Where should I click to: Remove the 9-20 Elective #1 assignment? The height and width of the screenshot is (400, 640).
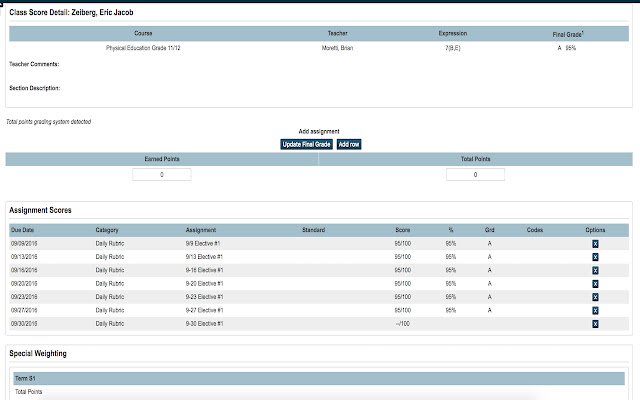(x=595, y=284)
